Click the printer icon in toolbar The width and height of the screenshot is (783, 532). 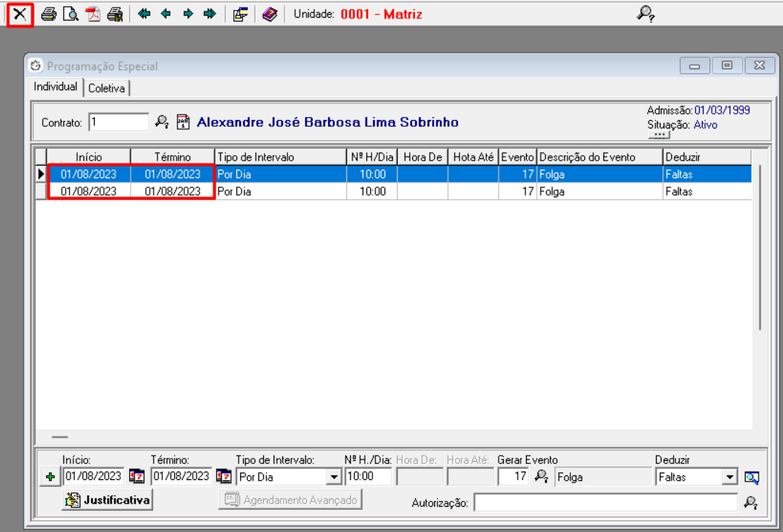coord(49,15)
